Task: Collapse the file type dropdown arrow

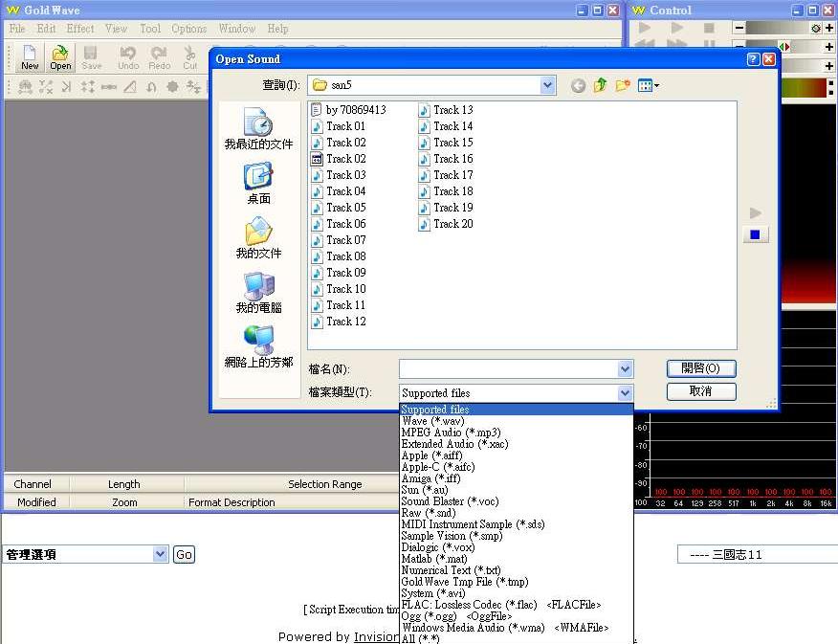Action: [x=625, y=393]
